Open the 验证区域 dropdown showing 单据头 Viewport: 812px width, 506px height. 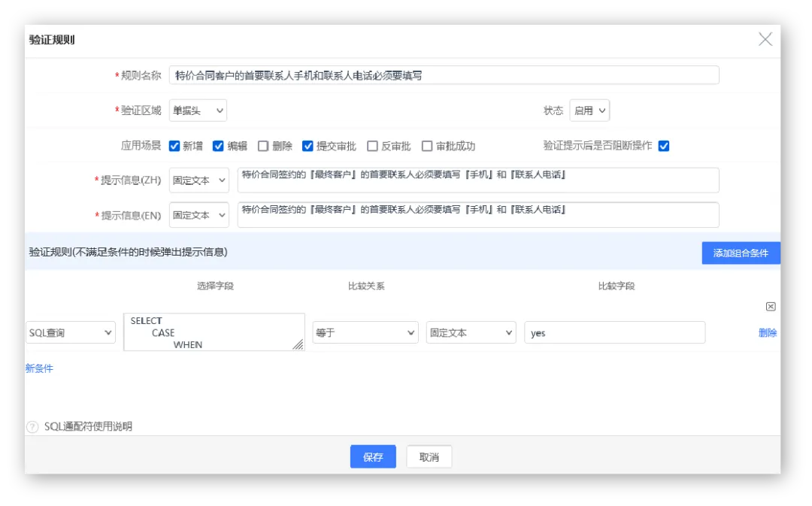coord(198,111)
